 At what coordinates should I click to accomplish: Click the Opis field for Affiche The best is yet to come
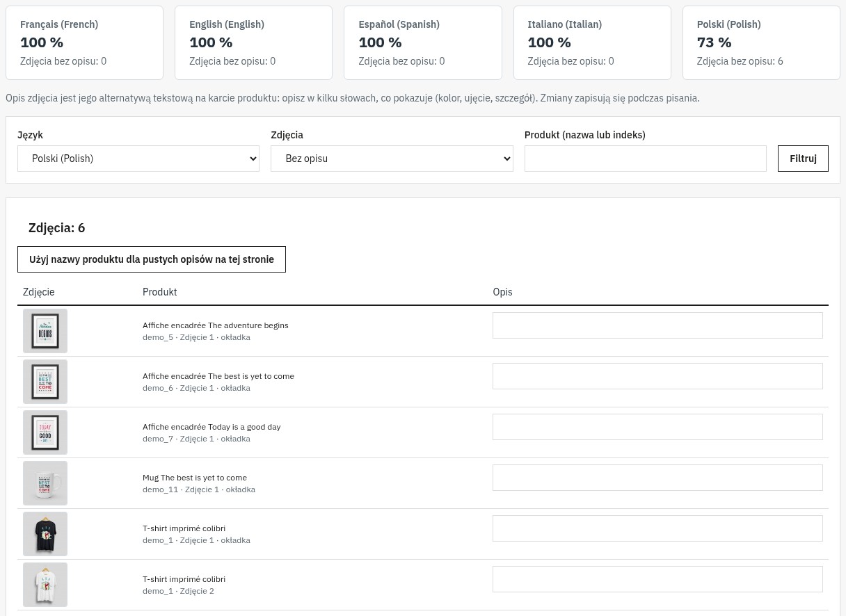(x=657, y=376)
